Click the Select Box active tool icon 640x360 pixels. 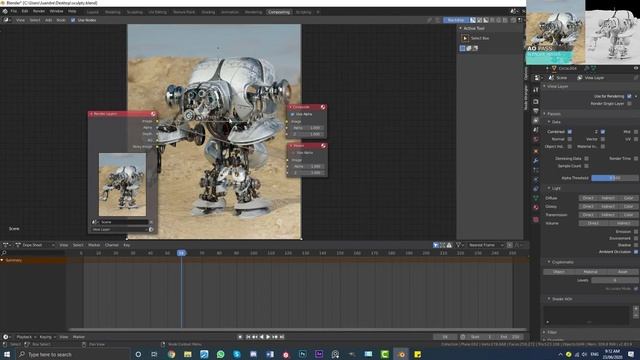pyautogui.click(x=465, y=38)
